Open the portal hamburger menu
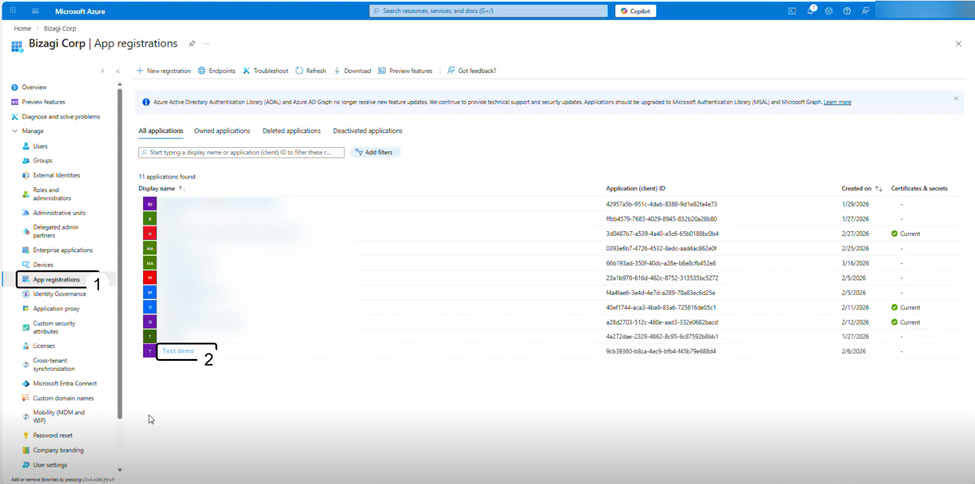 click(35, 11)
